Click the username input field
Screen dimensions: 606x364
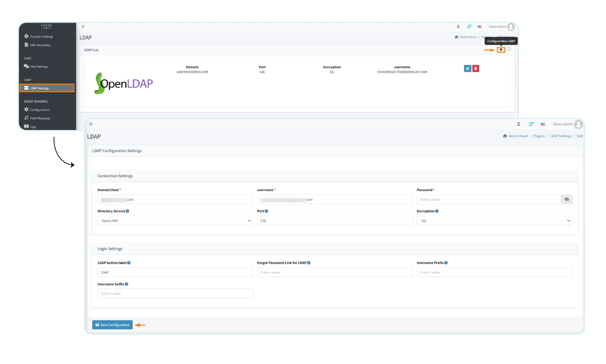point(335,200)
